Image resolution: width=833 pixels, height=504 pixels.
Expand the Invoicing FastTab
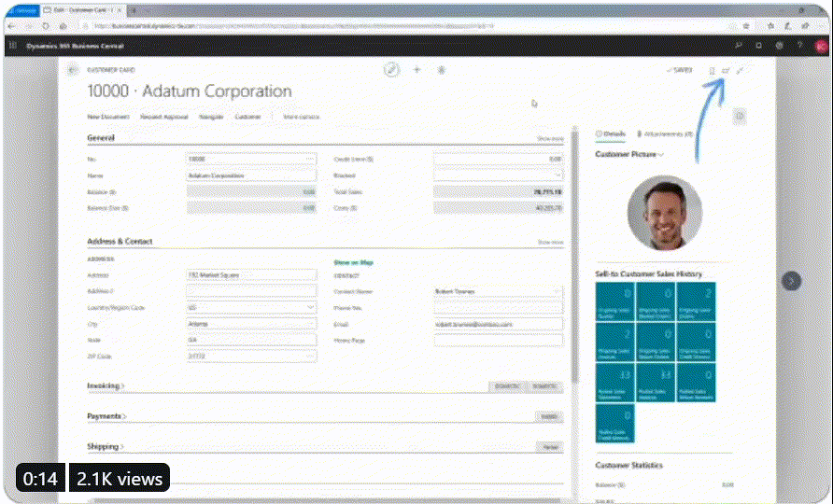[106, 385]
